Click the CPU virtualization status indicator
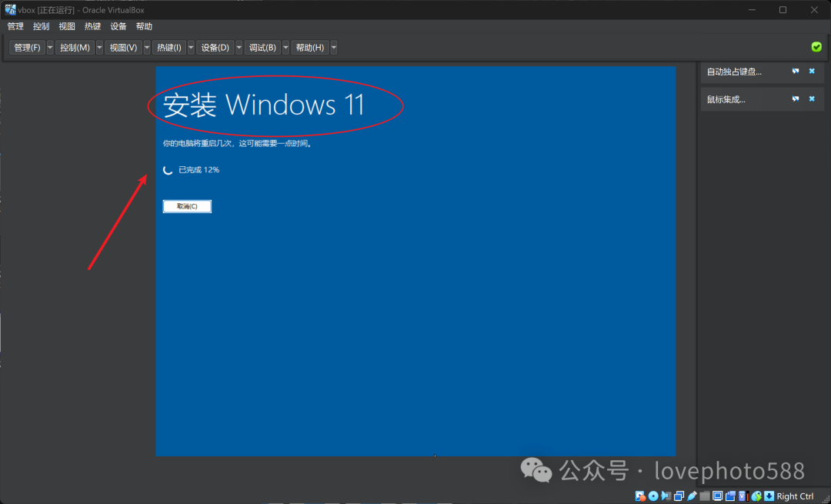 tap(743, 496)
